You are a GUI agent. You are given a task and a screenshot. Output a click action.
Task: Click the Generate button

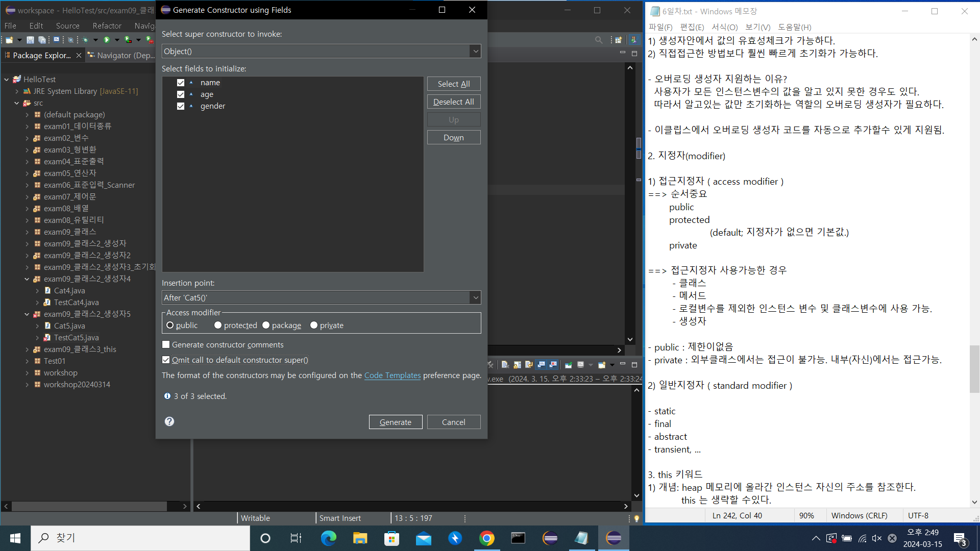[395, 422]
